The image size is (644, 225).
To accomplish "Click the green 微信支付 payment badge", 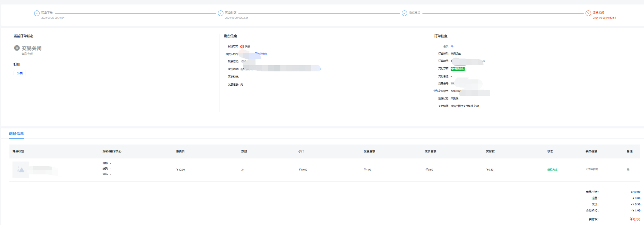I will click(458, 69).
